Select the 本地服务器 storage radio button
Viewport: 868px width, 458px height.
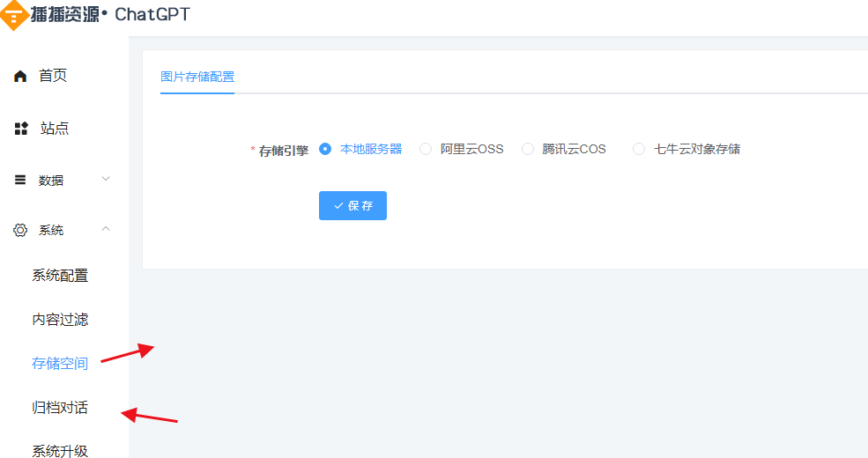[325, 149]
